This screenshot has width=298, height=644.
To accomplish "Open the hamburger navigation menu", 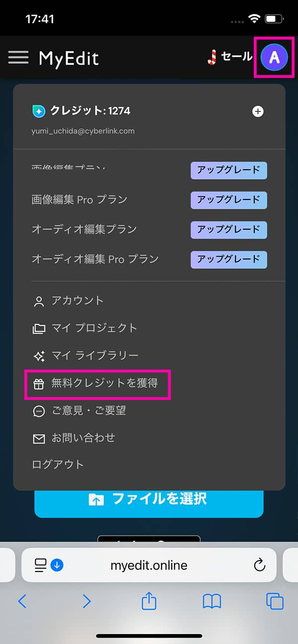I will tap(18, 58).
